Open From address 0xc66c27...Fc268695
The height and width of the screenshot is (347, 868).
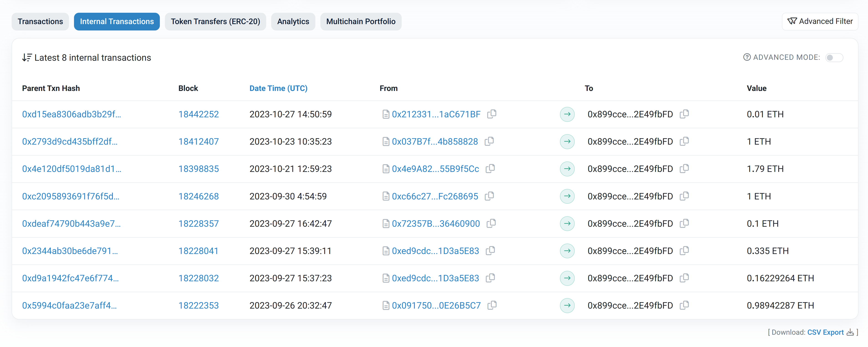[x=435, y=196]
